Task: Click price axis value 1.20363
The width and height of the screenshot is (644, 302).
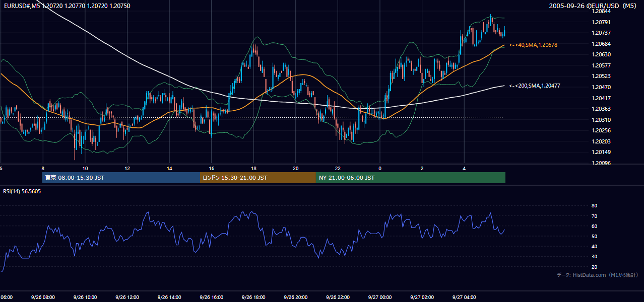Action: 602,109
